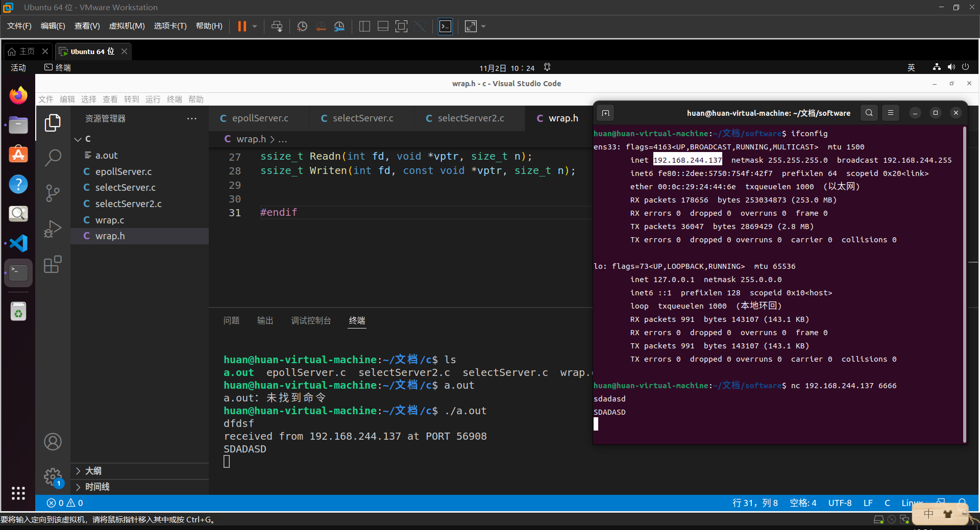Screen dimensions: 980x530
Task: Click UTF-8 encoding in the status bar
Action: pyautogui.click(x=840, y=503)
